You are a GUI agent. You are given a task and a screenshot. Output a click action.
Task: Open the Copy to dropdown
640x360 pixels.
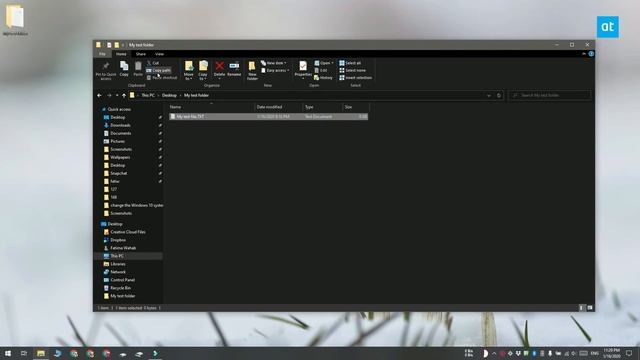pos(203,71)
